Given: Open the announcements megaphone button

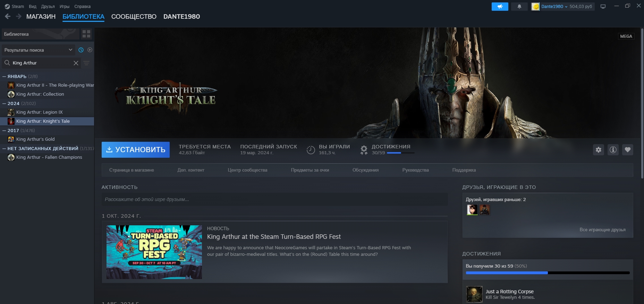Looking at the screenshot, I should pyautogui.click(x=500, y=7).
